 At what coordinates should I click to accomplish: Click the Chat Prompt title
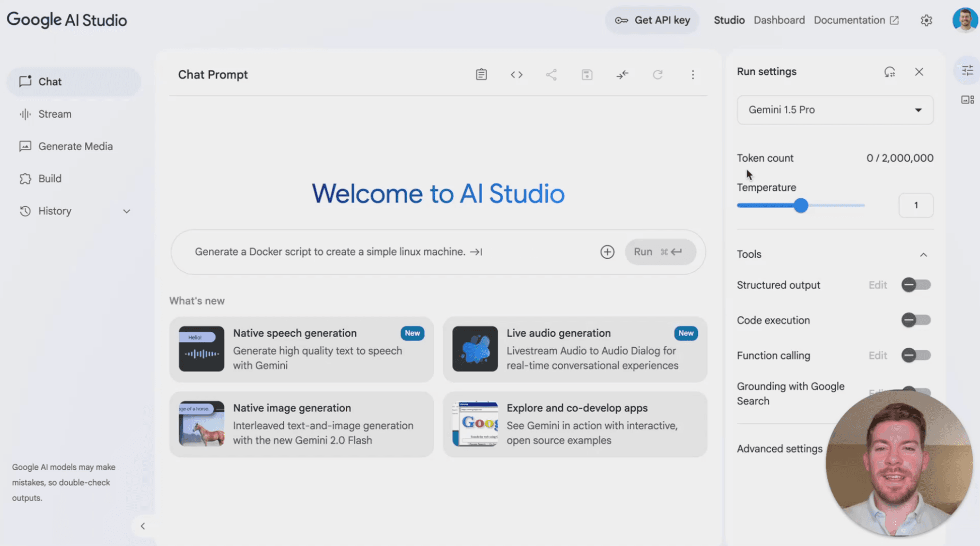coord(213,75)
